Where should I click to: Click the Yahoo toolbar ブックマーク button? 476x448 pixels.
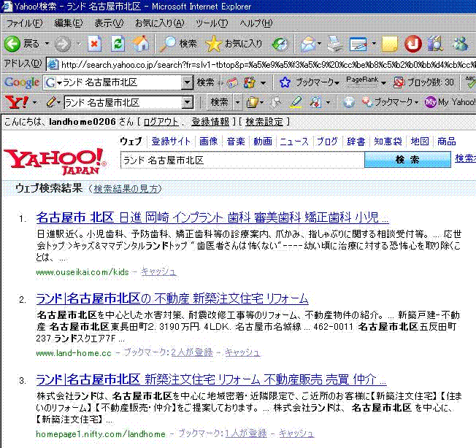(390, 102)
